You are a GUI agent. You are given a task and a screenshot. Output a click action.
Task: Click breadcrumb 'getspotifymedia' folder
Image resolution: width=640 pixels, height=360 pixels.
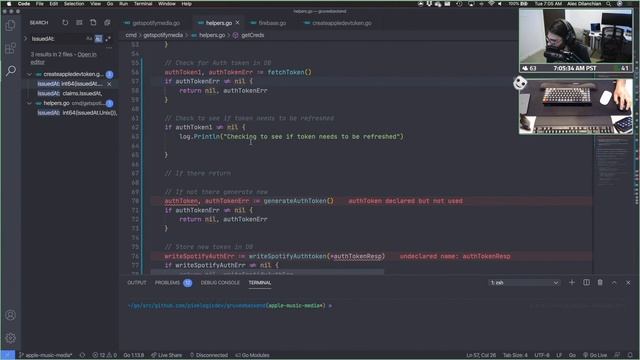click(163, 35)
